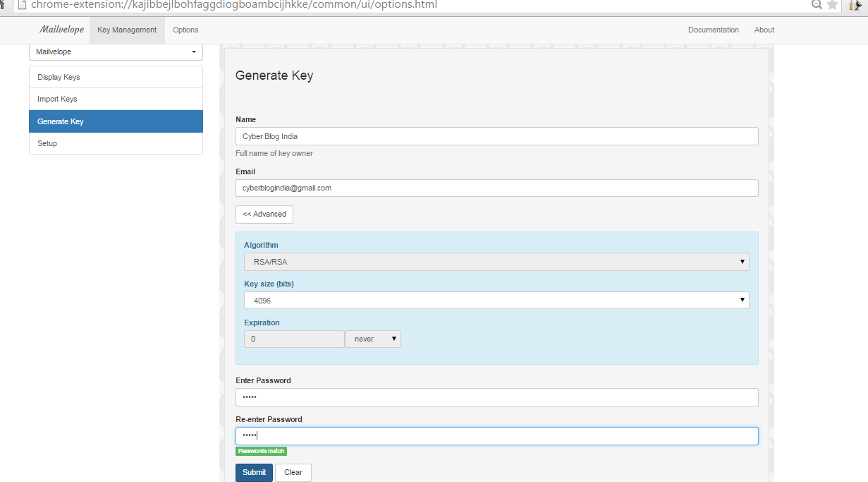
Task: Switch to the Options tab
Action: point(185,30)
